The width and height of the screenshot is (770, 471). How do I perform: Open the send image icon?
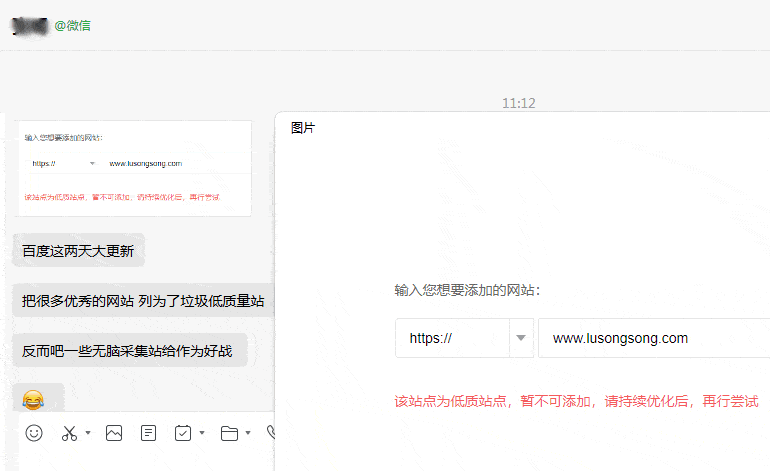coord(114,433)
